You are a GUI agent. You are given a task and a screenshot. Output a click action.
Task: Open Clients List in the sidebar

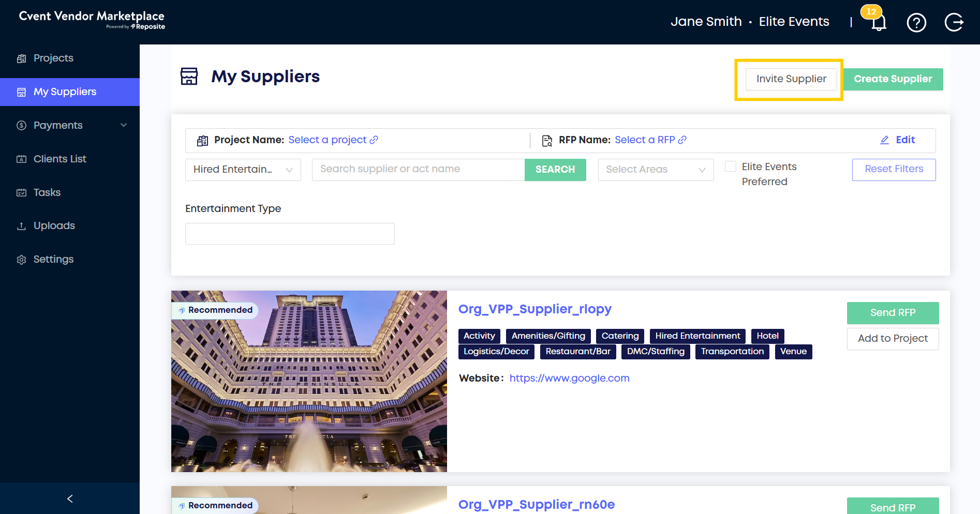[x=70, y=159]
